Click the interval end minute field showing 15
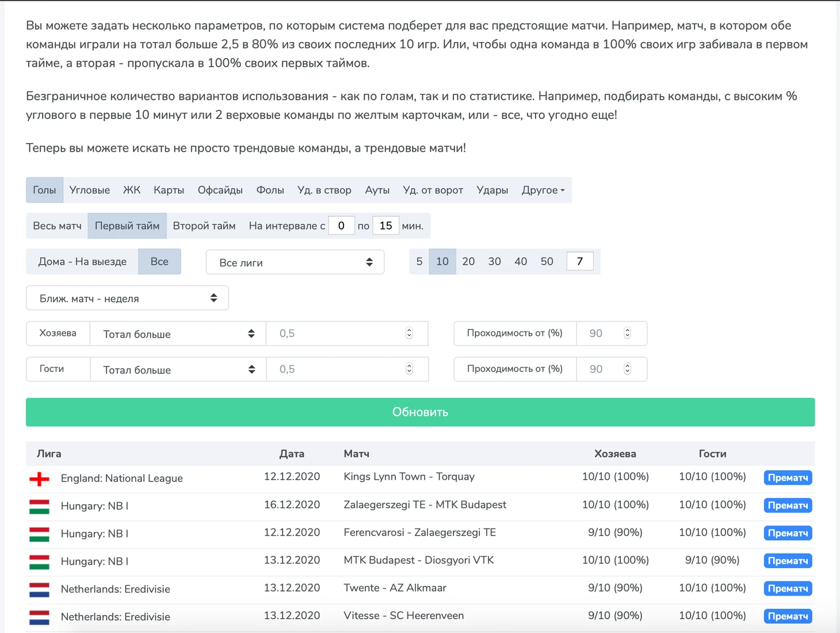 385,226
